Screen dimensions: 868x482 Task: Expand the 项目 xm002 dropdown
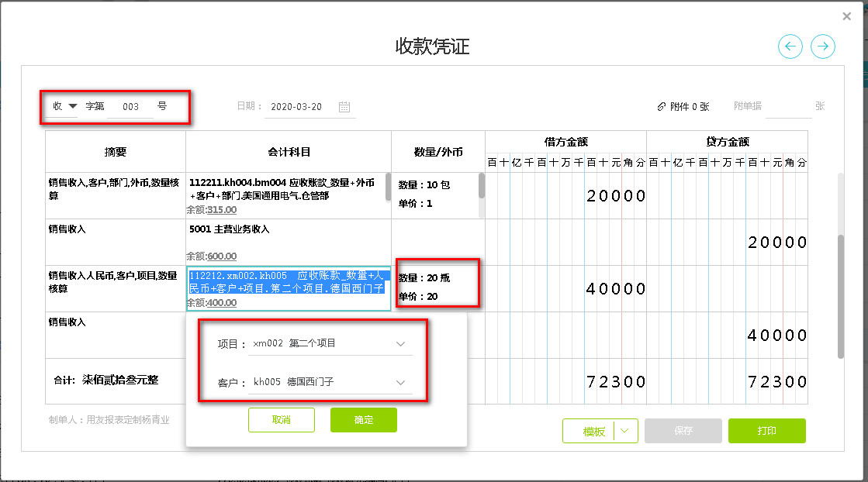(x=400, y=343)
